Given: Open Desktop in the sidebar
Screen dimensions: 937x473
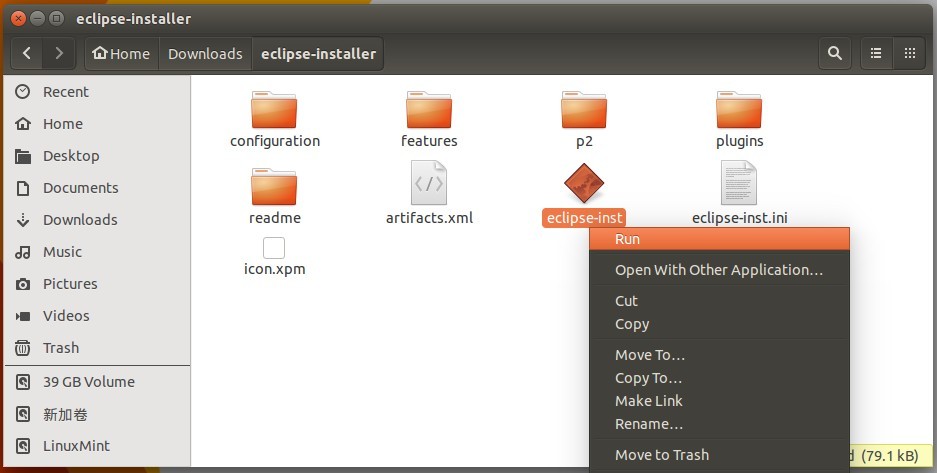Looking at the screenshot, I should click(x=97, y=156).
